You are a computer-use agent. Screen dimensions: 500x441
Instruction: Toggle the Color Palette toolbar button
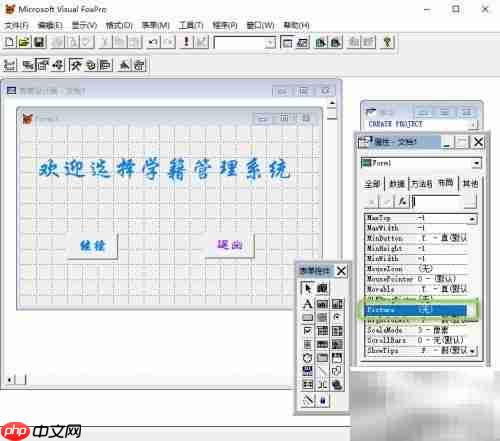click(91, 65)
